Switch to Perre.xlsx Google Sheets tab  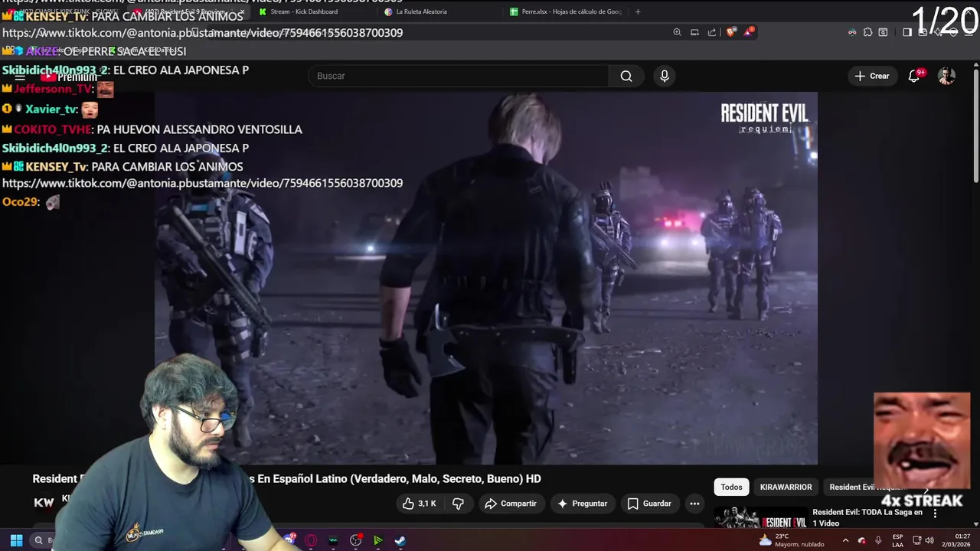click(565, 11)
